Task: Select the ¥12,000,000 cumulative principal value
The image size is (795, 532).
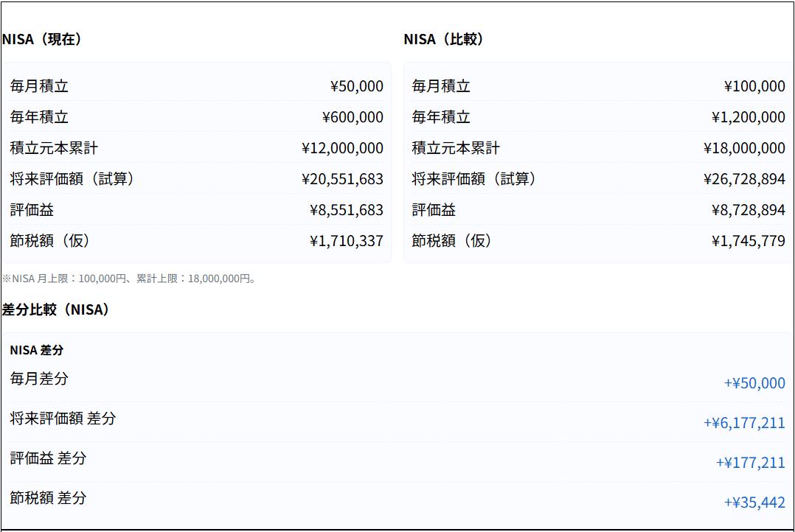Action: click(342, 148)
